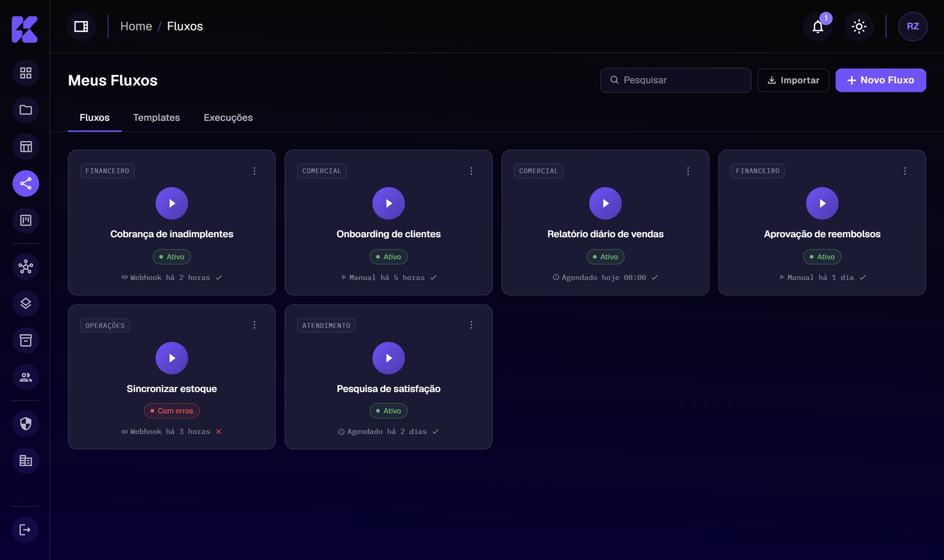944x560 pixels.
Task: Open options menu for Relatório diário de vendas
Action: pyautogui.click(x=688, y=171)
